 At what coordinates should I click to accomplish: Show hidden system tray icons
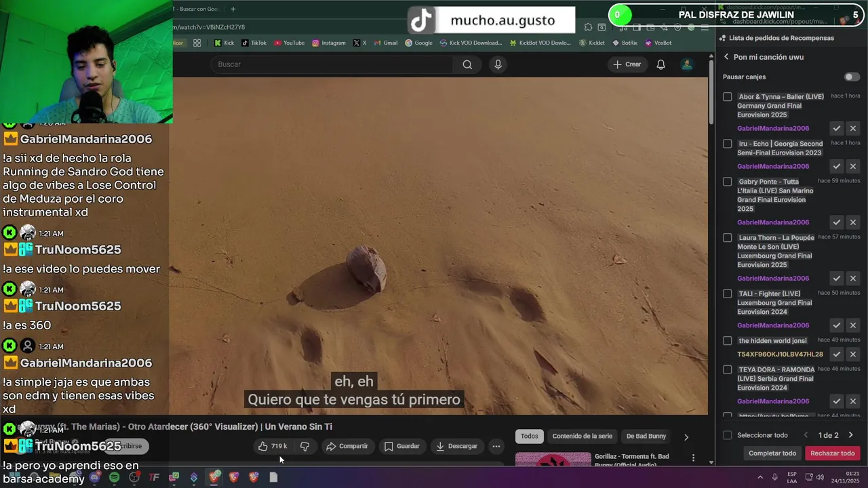pyautogui.click(x=760, y=477)
